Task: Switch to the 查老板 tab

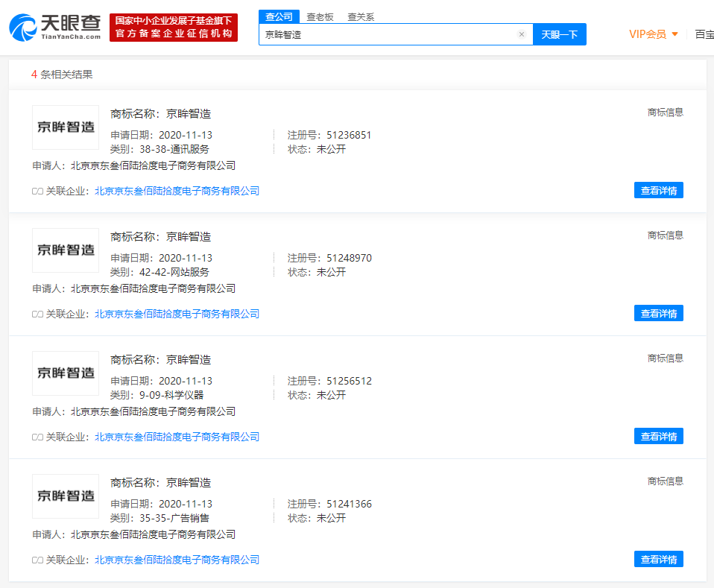Action: click(320, 17)
